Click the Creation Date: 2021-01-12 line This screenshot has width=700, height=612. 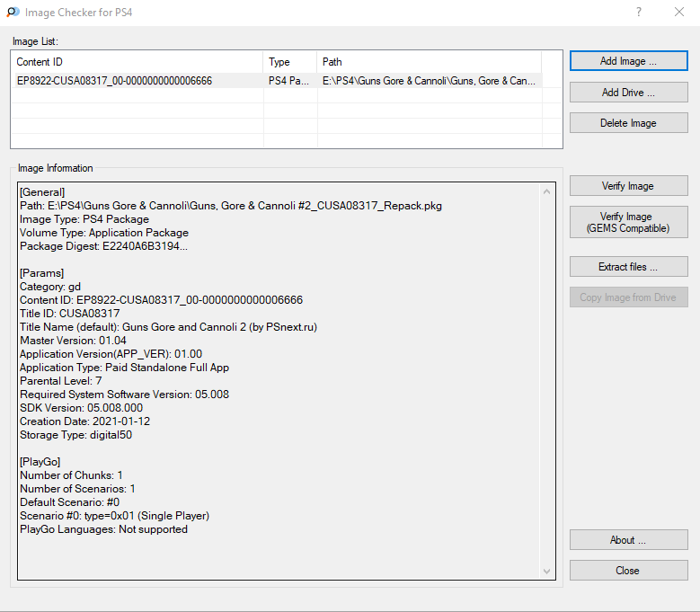84,421
